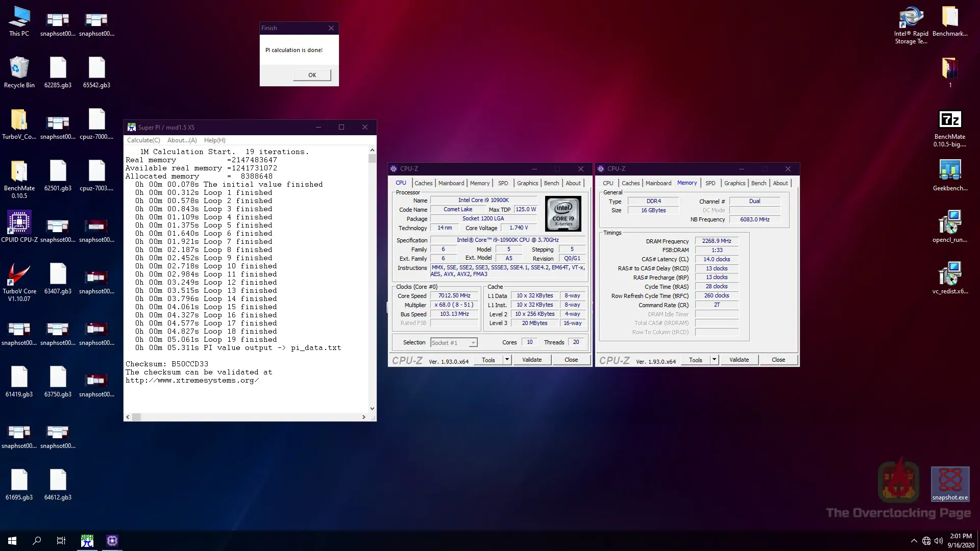
Task: Open the Benchmark... folder on desktop
Action: pos(950,21)
